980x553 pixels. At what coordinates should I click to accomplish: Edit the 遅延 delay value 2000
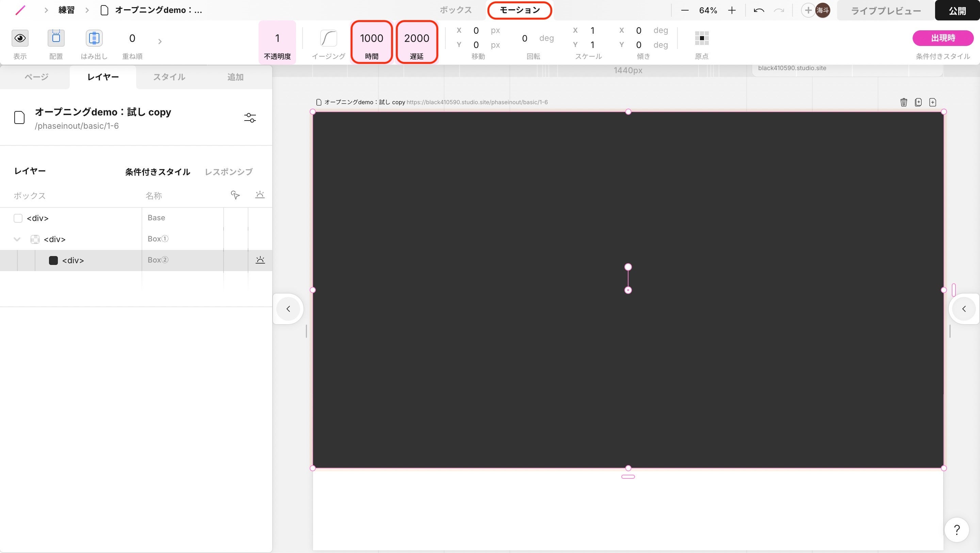416,38
